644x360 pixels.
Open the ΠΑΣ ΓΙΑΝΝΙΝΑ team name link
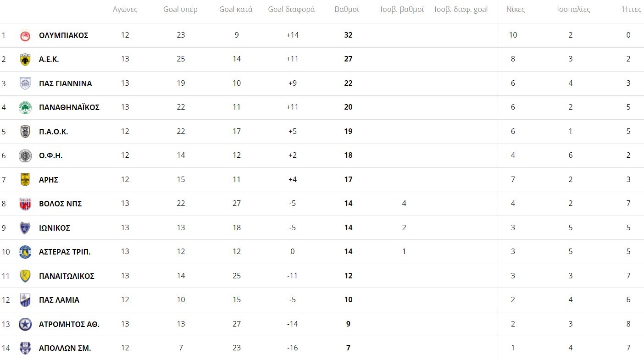click(65, 83)
